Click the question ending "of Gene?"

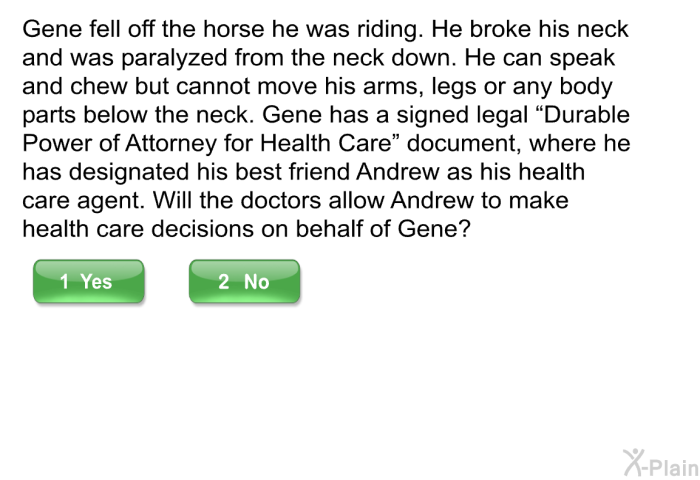pos(423,229)
